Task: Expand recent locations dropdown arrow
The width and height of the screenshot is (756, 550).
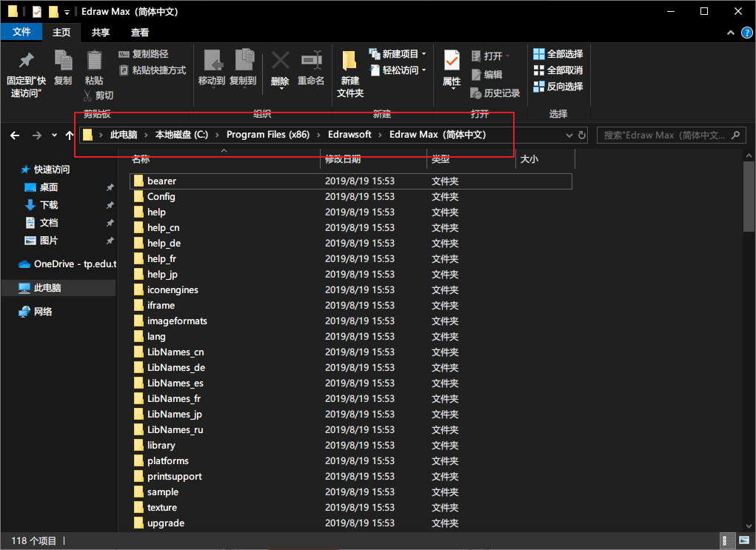Action: tap(54, 135)
